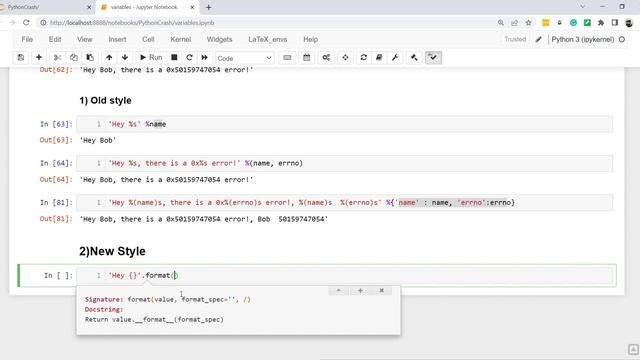Restart the kernel circular arrow icon
This screenshot has height=360, width=640.
click(x=189, y=58)
